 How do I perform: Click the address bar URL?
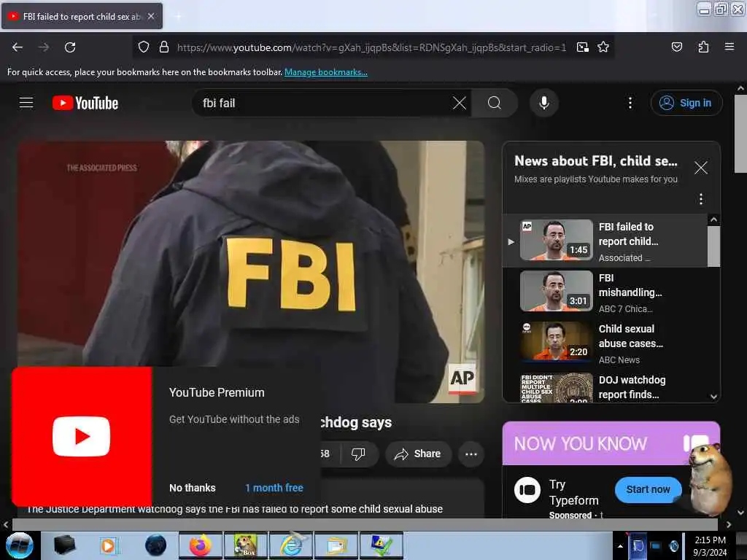371,47
